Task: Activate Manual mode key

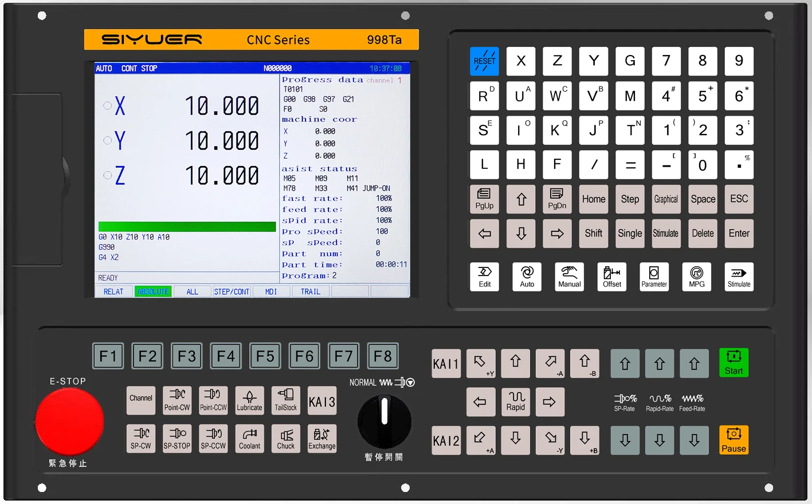Action: click(570, 277)
